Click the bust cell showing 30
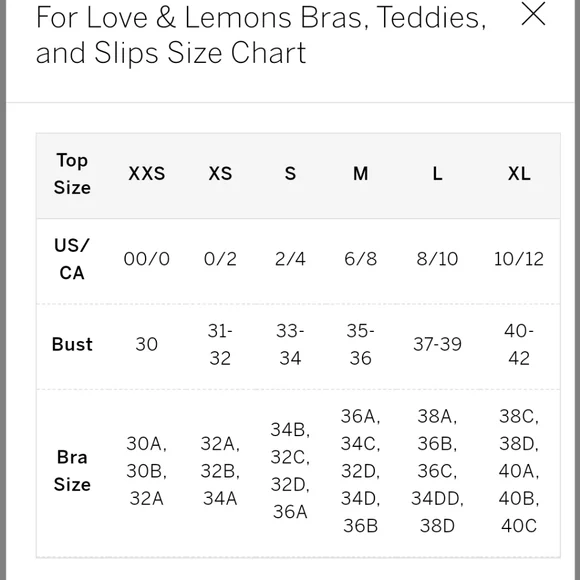This screenshot has height=580, width=580. pyautogui.click(x=146, y=344)
